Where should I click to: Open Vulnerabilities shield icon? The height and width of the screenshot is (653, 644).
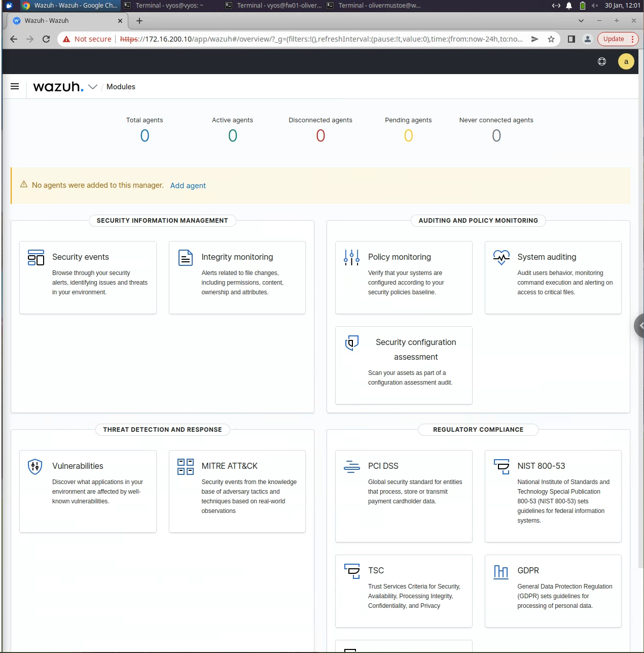point(35,466)
